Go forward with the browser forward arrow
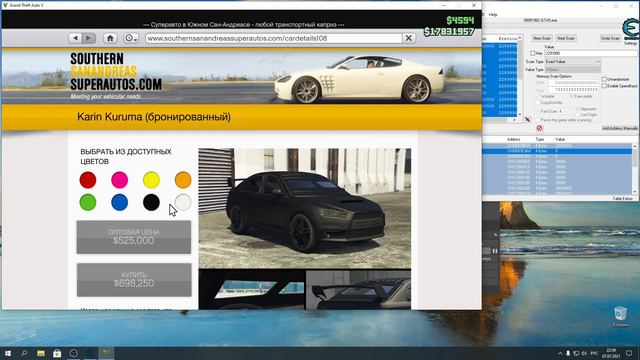 (89, 38)
